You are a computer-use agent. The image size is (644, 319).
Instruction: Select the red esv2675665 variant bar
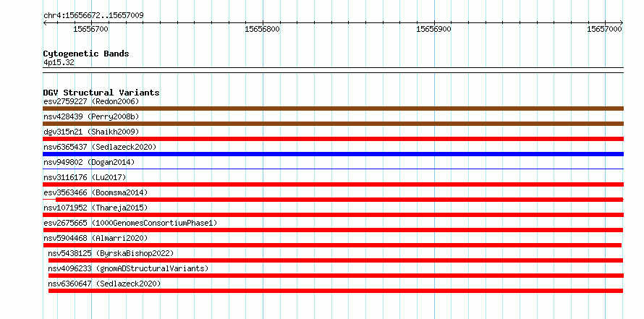333,230
